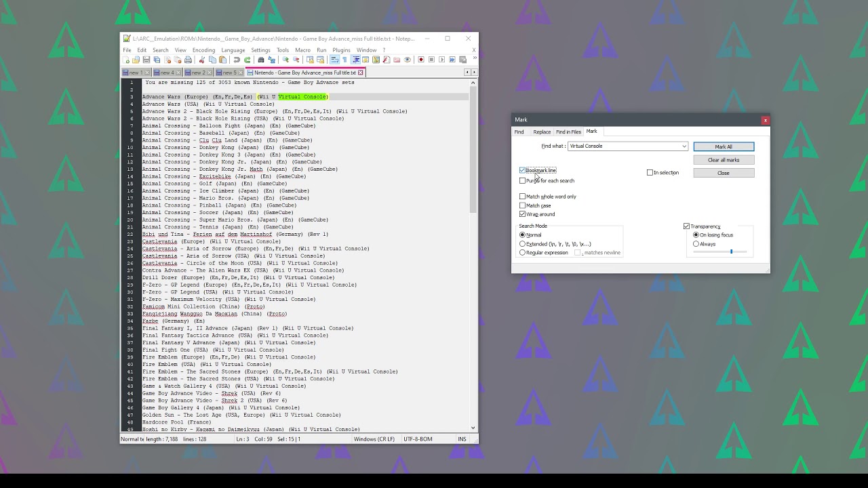The height and width of the screenshot is (488, 868).
Task: Click the Save toolbar icon
Action: point(146,60)
